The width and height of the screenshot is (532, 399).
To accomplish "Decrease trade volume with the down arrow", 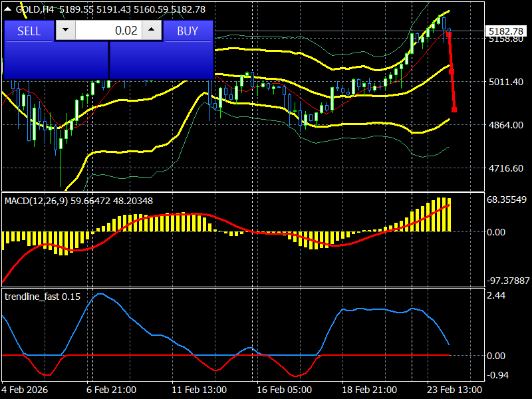I will [65, 30].
